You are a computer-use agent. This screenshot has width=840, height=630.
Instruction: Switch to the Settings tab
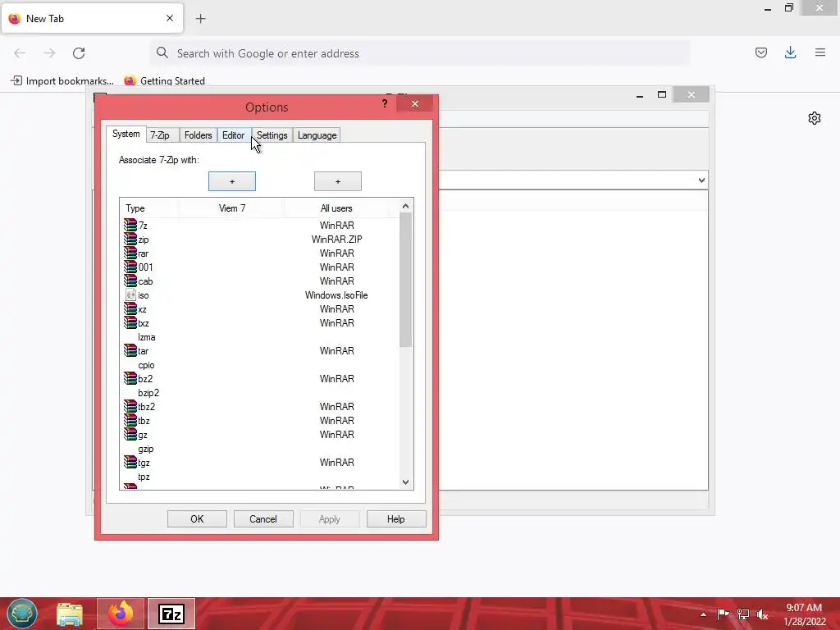click(x=272, y=135)
